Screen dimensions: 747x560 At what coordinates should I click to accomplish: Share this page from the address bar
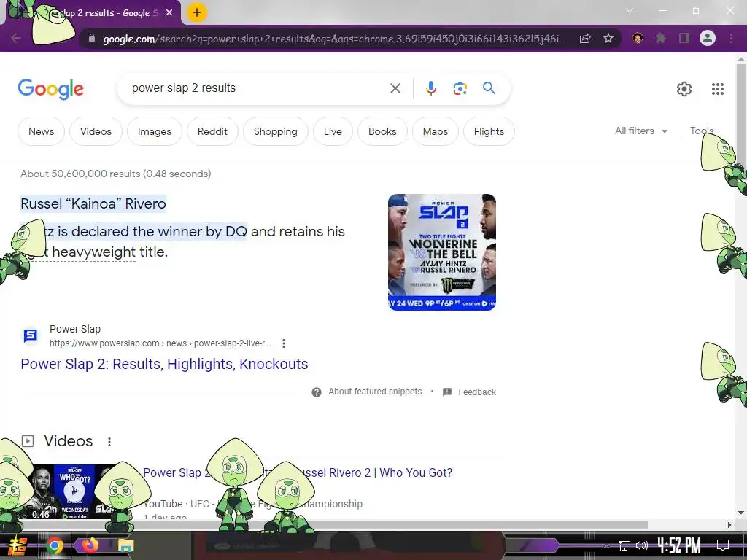586,39
